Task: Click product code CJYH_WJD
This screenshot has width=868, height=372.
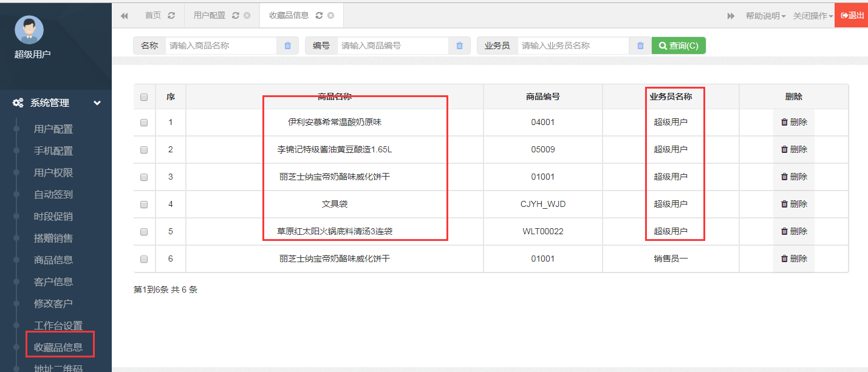Action: click(543, 204)
